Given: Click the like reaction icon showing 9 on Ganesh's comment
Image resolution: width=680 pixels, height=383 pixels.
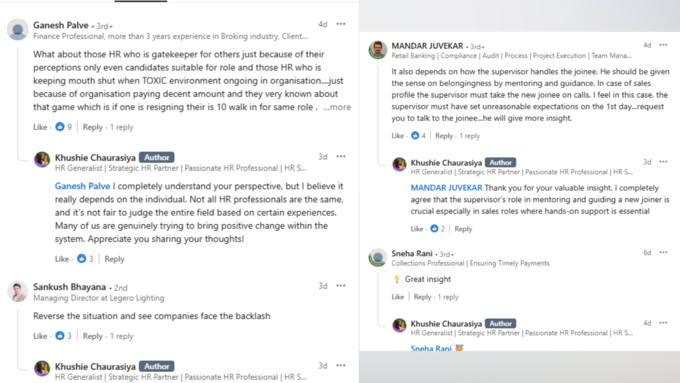Looking at the screenshot, I should pos(60,127).
